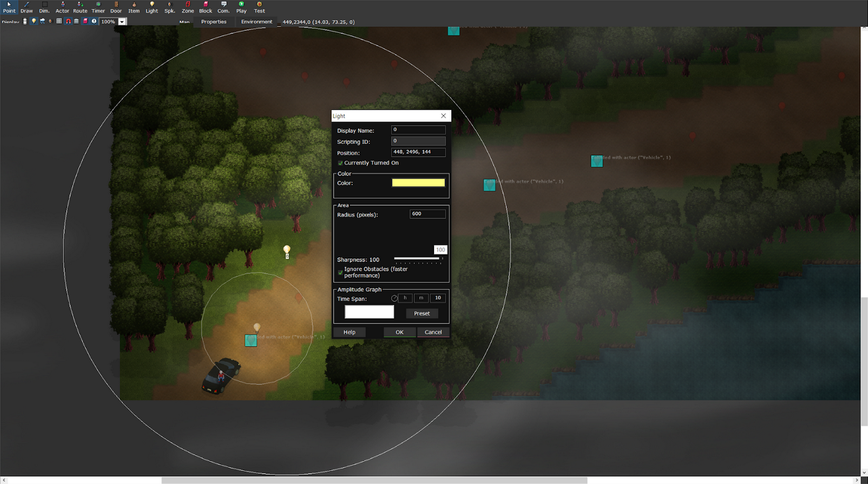Viewport: 868px width, 484px height.
Task: Select the Block tool
Action: point(206,7)
